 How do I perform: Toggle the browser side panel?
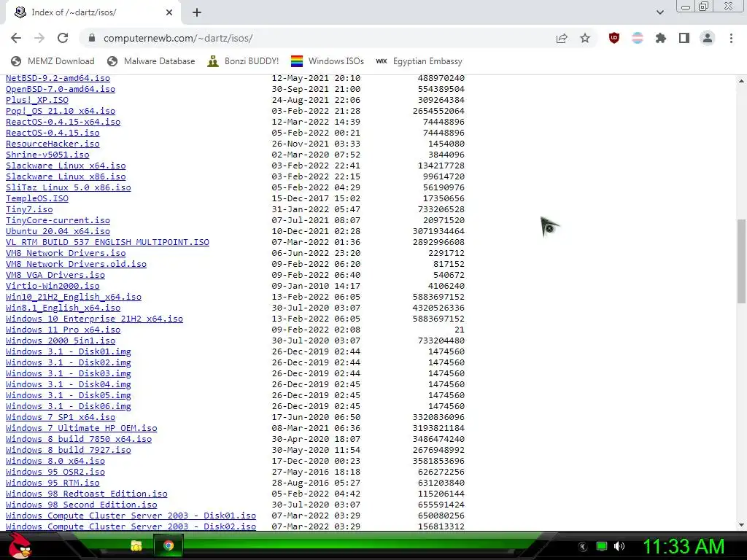(x=684, y=38)
